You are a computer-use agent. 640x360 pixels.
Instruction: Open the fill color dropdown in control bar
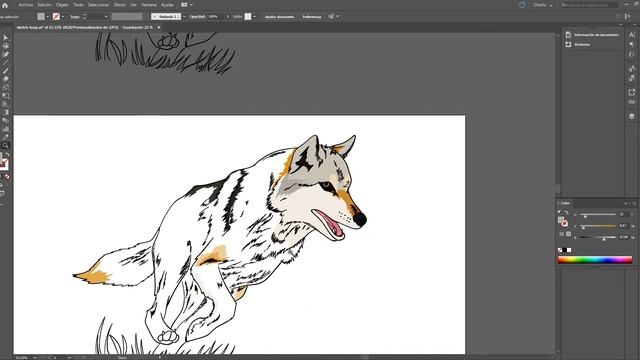pos(47,17)
